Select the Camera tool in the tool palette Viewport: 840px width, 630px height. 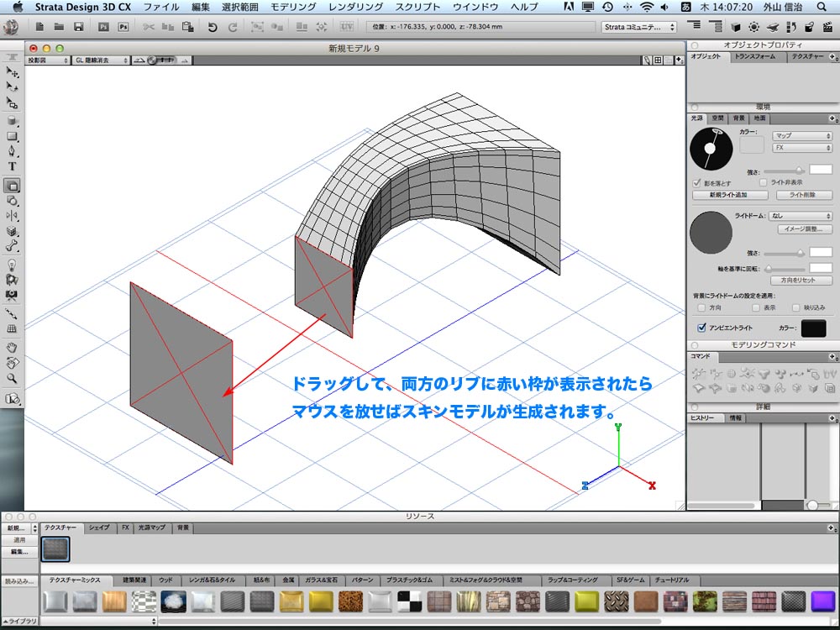(x=12, y=295)
